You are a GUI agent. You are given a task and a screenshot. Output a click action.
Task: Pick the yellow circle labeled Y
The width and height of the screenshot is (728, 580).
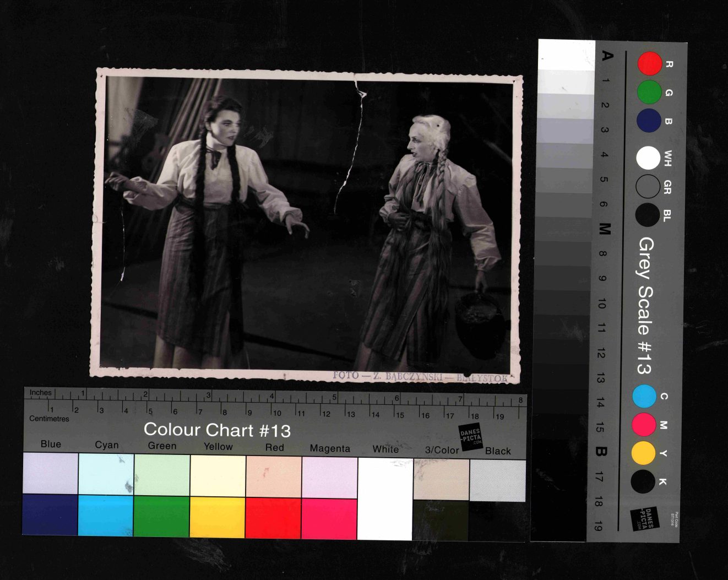tap(643, 453)
